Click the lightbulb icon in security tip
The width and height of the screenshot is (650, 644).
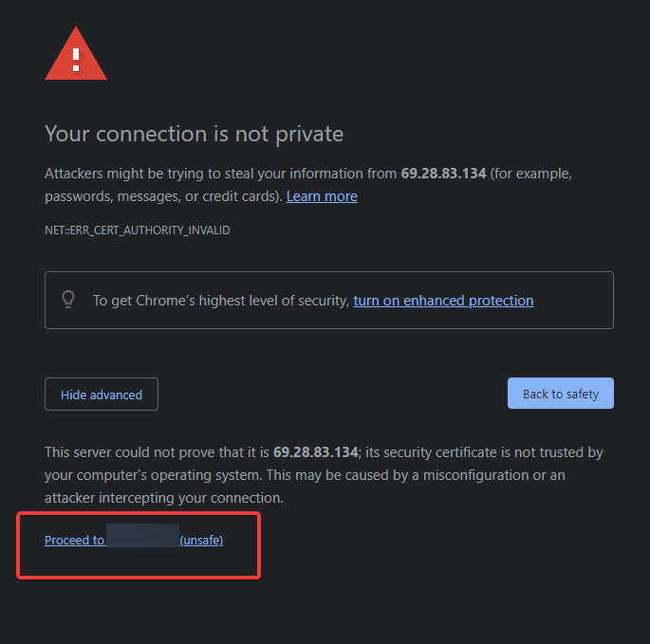tap(68, 300)
